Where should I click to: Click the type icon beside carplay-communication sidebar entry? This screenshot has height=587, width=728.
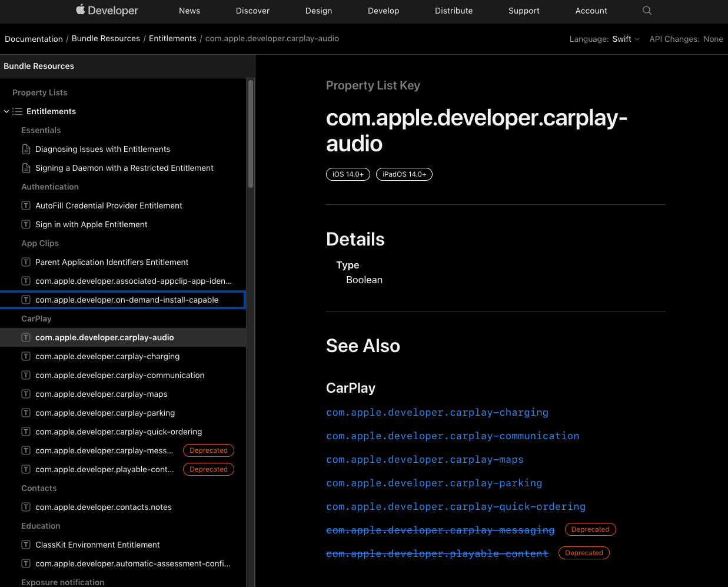pos(26,375)
